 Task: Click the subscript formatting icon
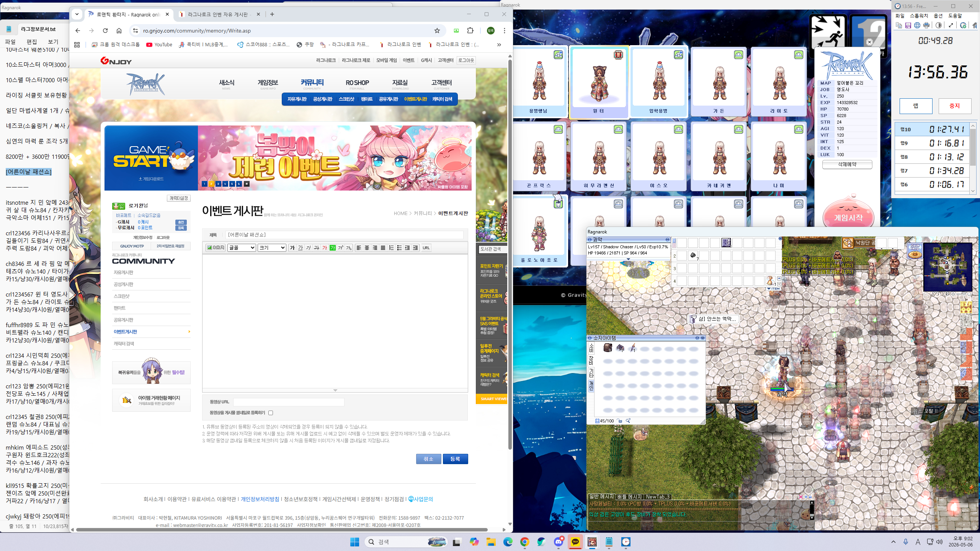click(349, 248)
